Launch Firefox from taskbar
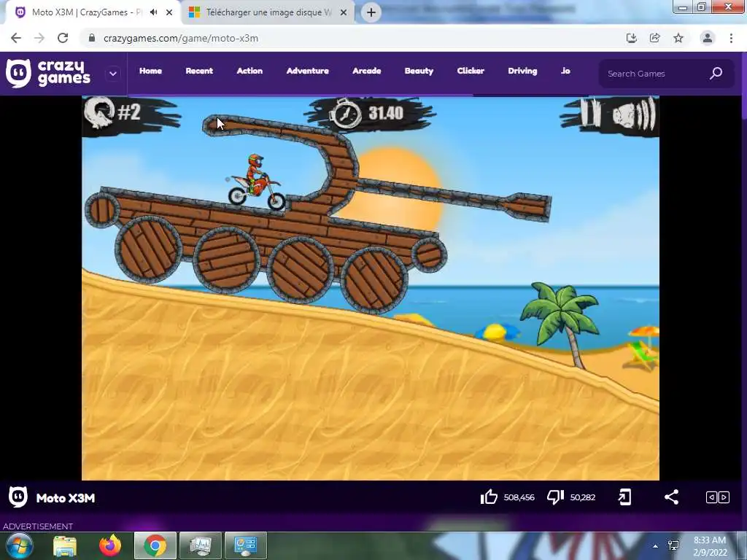The width and height of the screenshot is (747, 560). pos(110,545)
